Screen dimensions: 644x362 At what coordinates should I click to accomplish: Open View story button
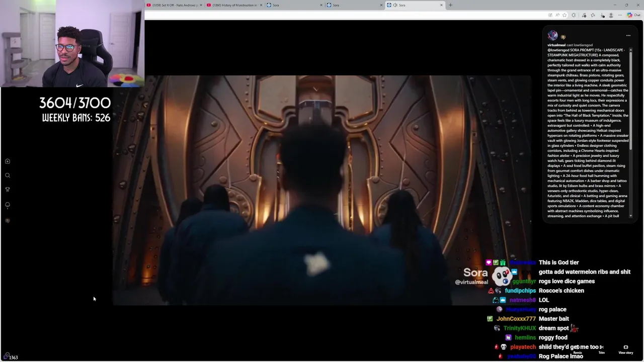point(626,349)
